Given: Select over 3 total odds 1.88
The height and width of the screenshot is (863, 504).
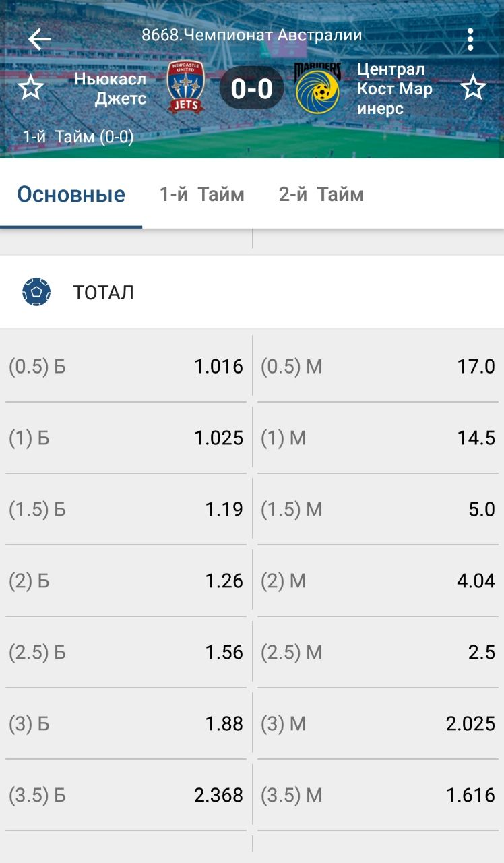Looking at the screenshot, I should [x=127, y=724].
